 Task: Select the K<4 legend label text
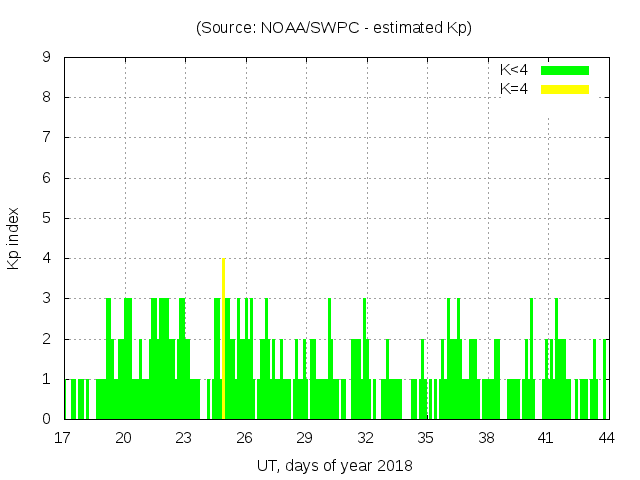coord(514,70)
